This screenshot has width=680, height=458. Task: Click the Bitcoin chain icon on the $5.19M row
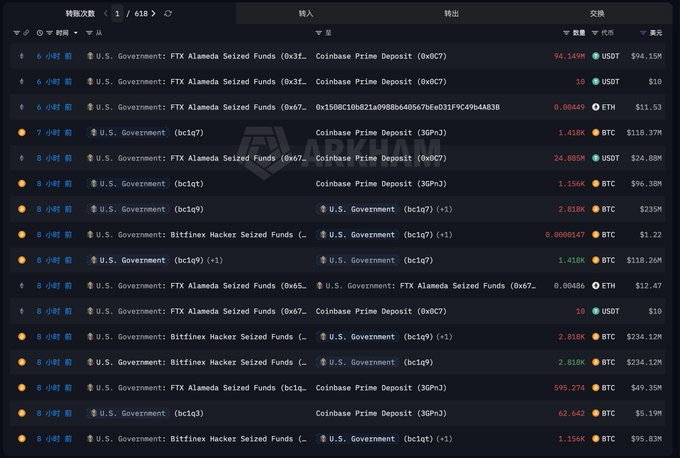pos(22,413)
